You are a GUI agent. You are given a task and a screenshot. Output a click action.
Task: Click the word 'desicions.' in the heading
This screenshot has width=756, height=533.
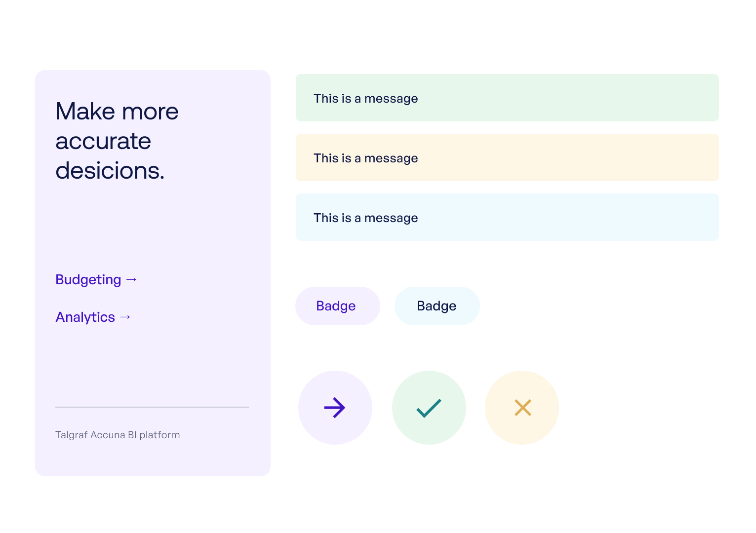coord(110,171)
